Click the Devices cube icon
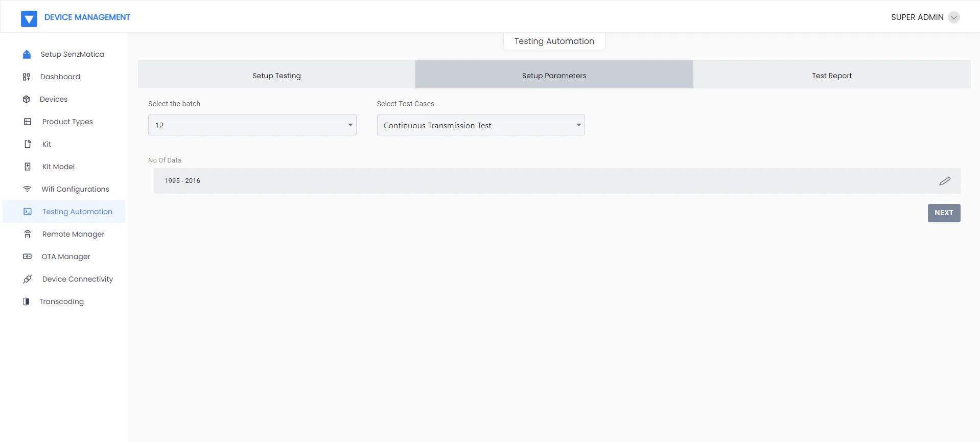The width and height of the screenshot is (980, 442). point(27,99)
